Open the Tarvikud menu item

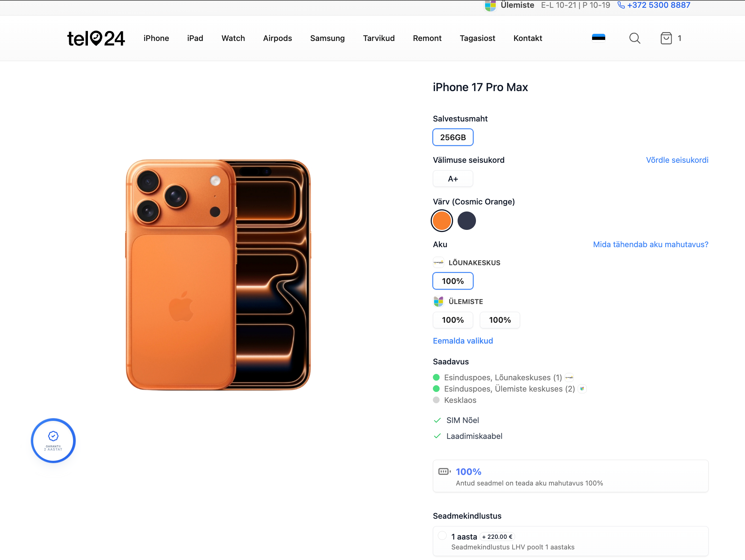click(x=379, y=38)
